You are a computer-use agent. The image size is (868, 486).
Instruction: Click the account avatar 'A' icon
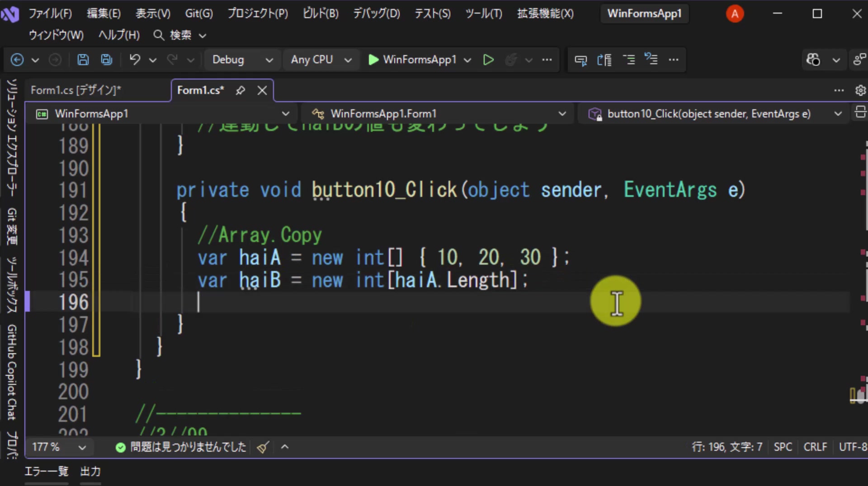[x=735, y=14]
